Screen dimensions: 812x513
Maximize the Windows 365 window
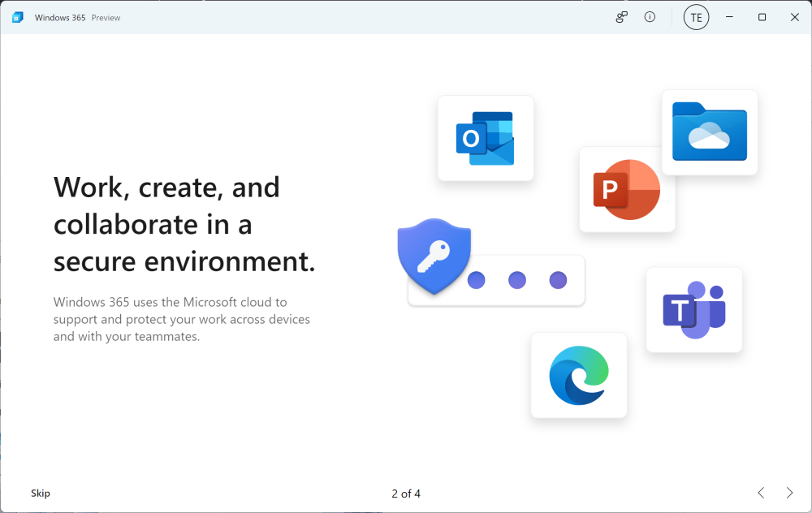762,17
